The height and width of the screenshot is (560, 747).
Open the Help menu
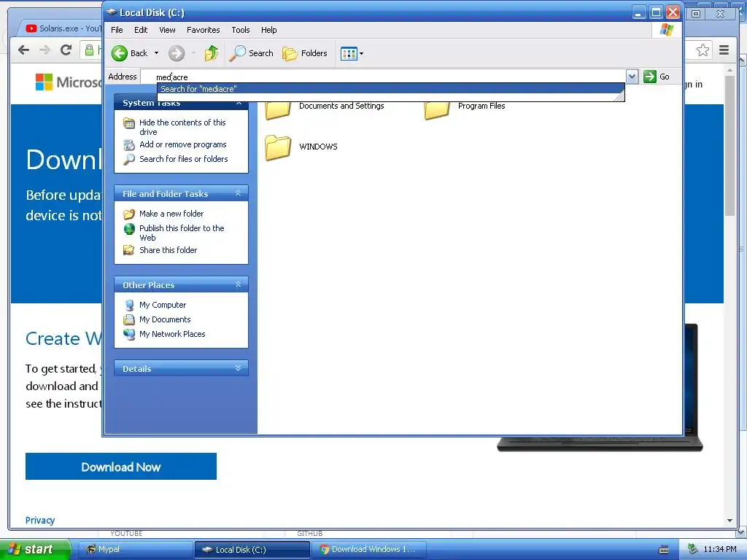click(268, 30)
